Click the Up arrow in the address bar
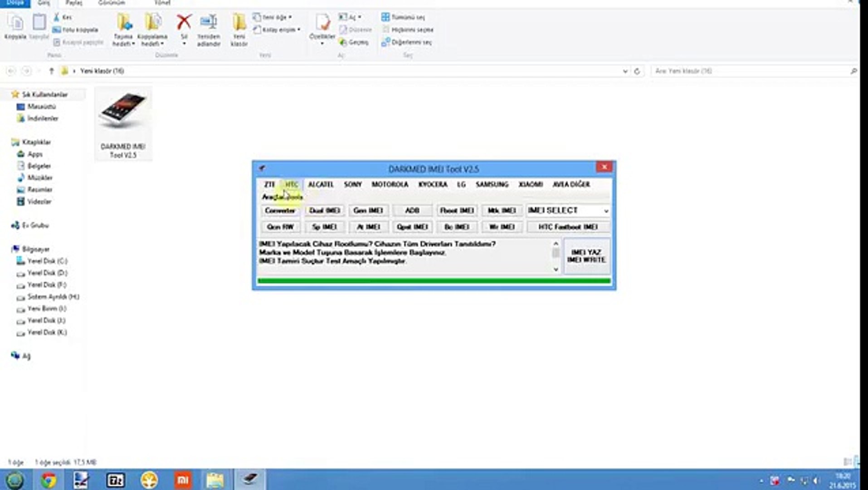868x490 pixels. coord(51,71)
